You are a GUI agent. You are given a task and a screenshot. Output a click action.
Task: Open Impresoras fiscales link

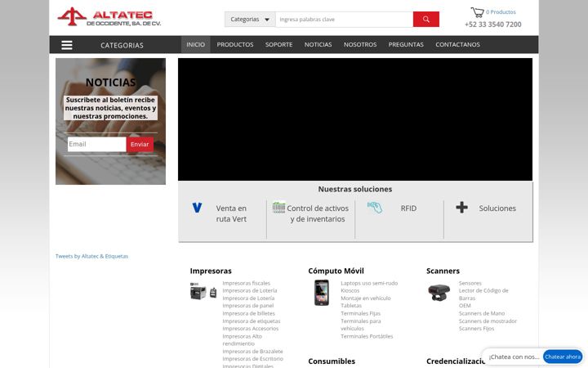[246, 283]
